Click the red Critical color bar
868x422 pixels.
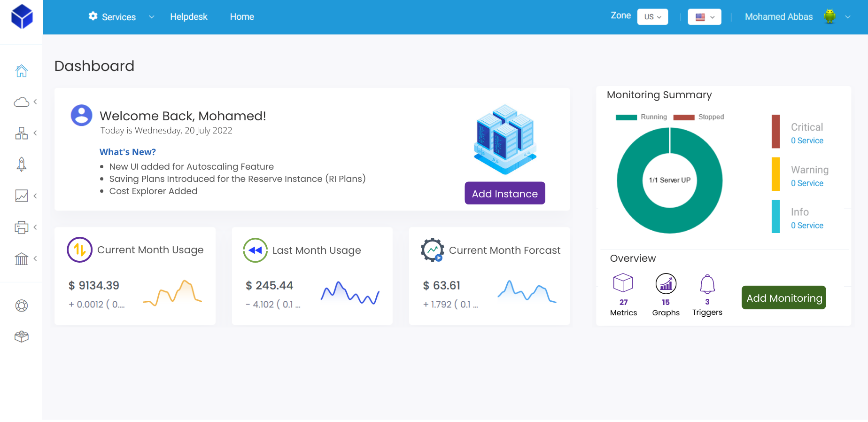(776, 132)
